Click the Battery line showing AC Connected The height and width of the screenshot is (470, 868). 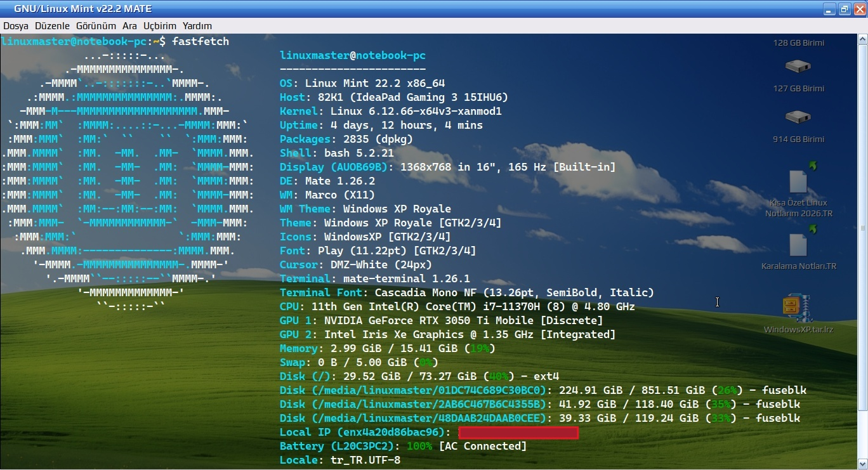404,446
